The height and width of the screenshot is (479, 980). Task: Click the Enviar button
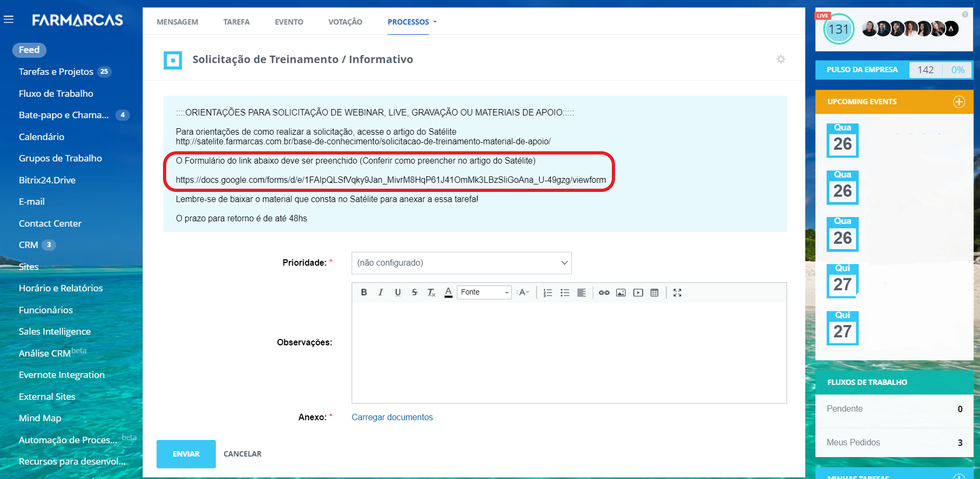pos(186,454)
